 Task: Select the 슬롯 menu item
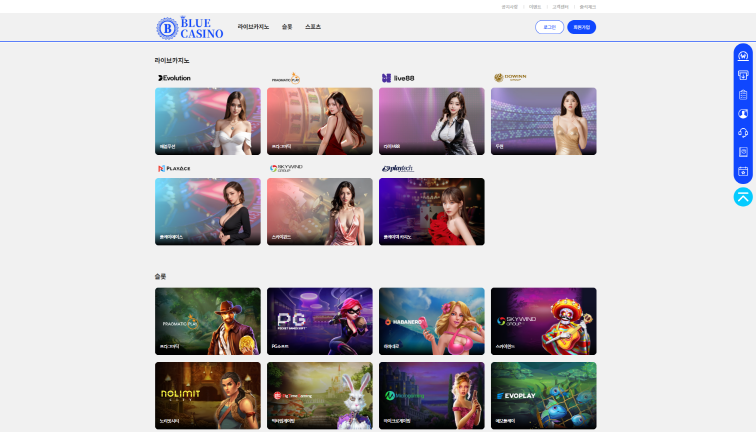(x=287, y=27)
